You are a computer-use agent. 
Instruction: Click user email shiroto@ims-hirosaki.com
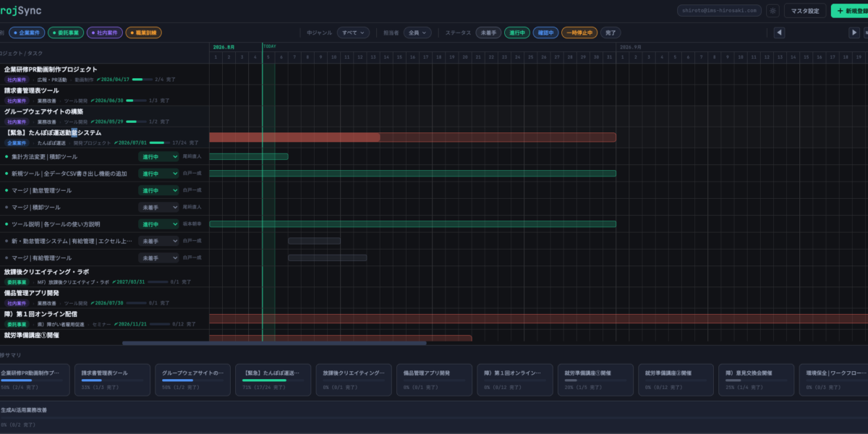tap(720, 11)
